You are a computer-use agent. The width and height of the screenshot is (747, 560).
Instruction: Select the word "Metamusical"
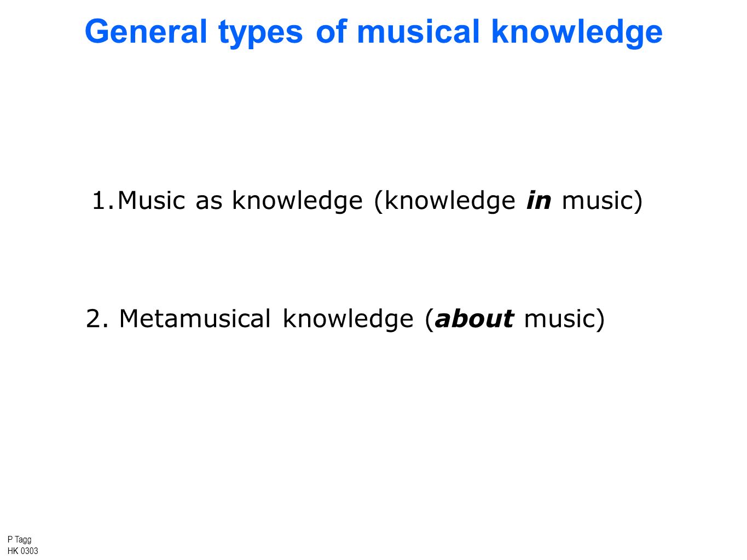[195, 319]
